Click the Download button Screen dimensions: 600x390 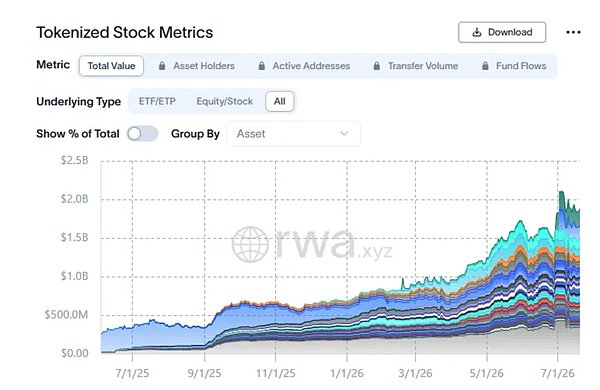502,32
